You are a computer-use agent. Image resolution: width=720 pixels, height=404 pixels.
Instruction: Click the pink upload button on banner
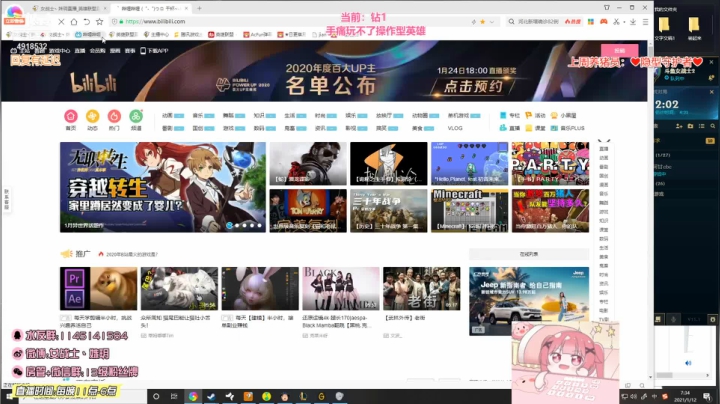(619, 50)
